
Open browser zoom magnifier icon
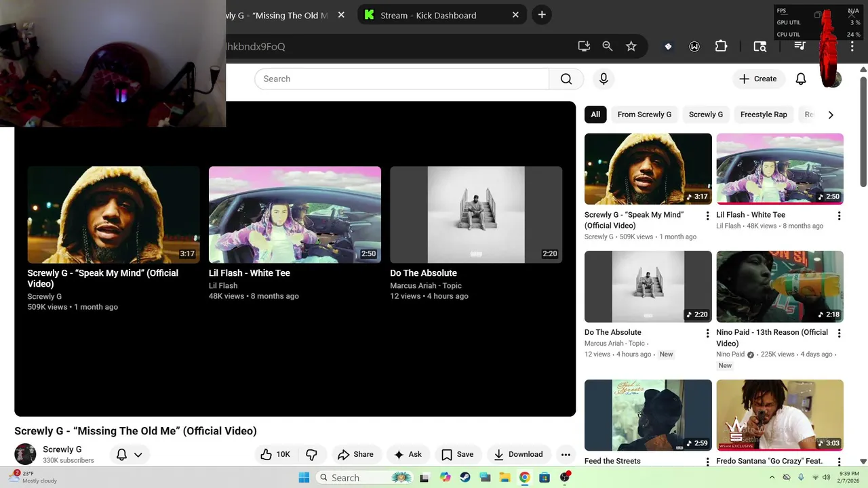[608, 46]
